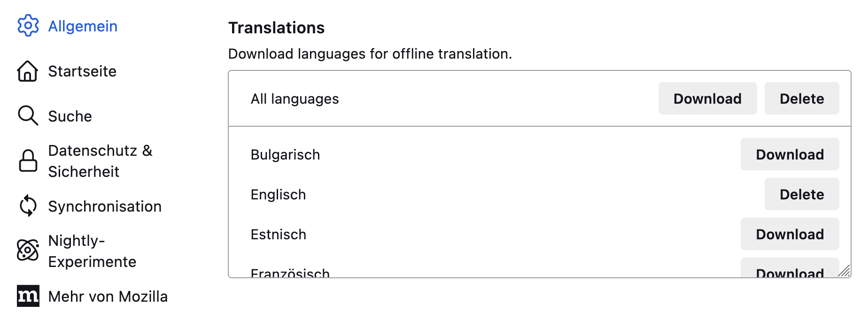
Task: Open the Suche settings page
Action: tap(70, 116)
